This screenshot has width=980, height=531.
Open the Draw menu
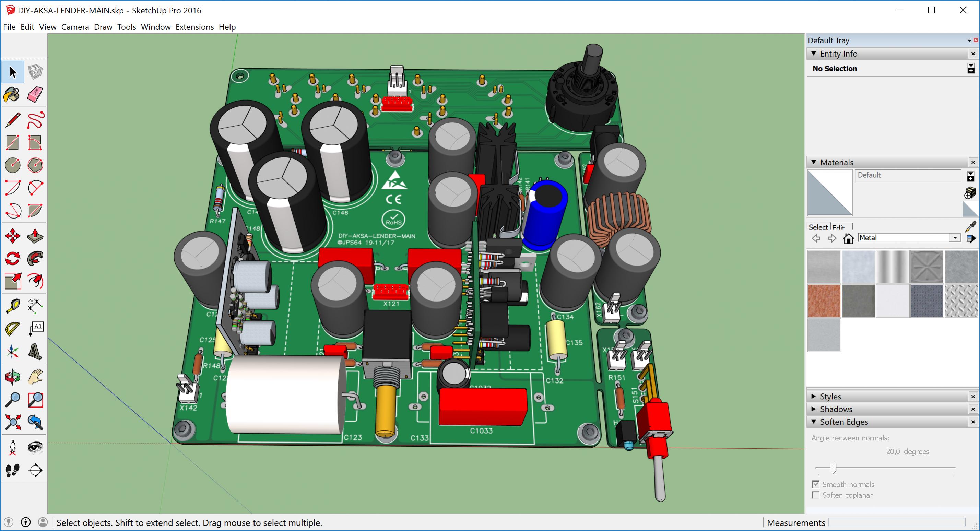tap(103, 27)
